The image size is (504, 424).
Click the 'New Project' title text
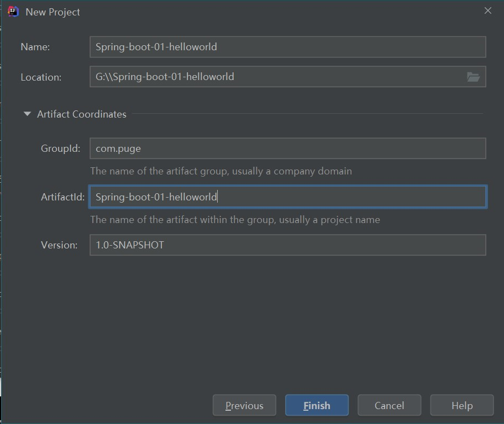[53, 12]
